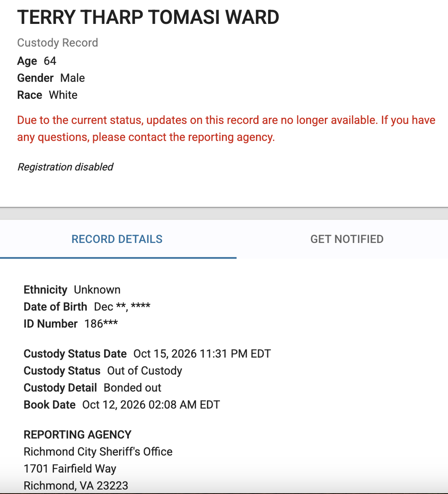Viewport: 448px width, 494px height.
Task: Select the Book Date value
Action: click(x=151, y=405)
